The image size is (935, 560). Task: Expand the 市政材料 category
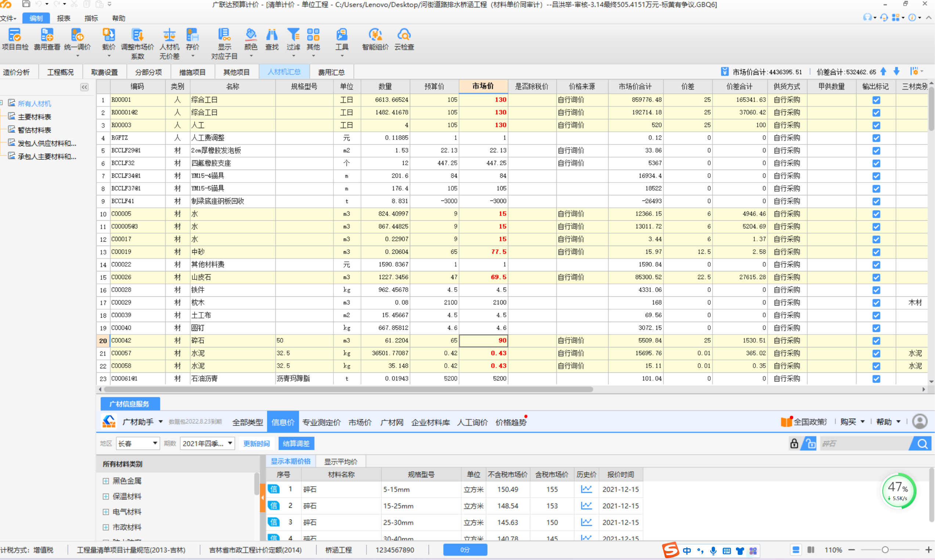106,527
